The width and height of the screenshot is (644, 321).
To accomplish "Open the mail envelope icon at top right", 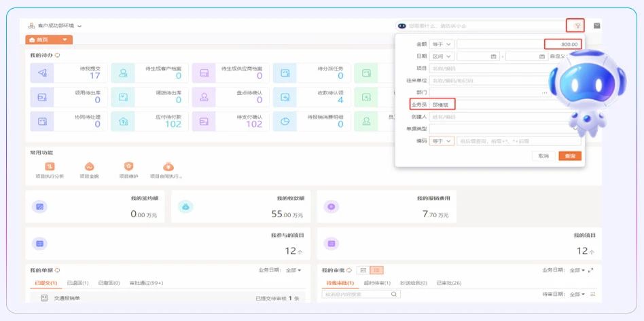I will click(597, 26).
